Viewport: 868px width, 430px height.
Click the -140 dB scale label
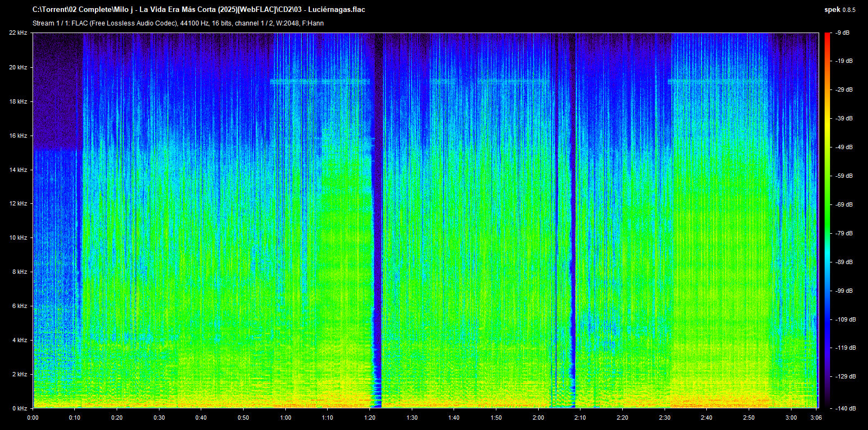pos(844,408)
